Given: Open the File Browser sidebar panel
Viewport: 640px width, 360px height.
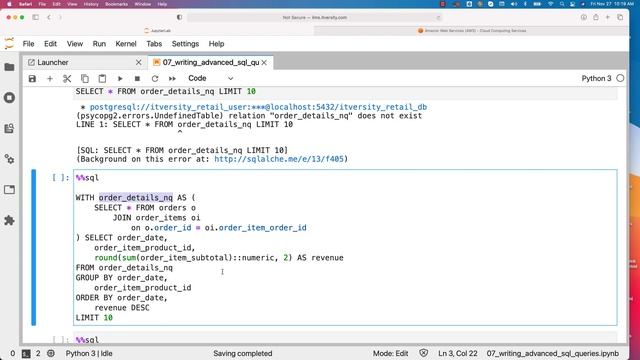Looking at the screenshot, I should [9, 67].
